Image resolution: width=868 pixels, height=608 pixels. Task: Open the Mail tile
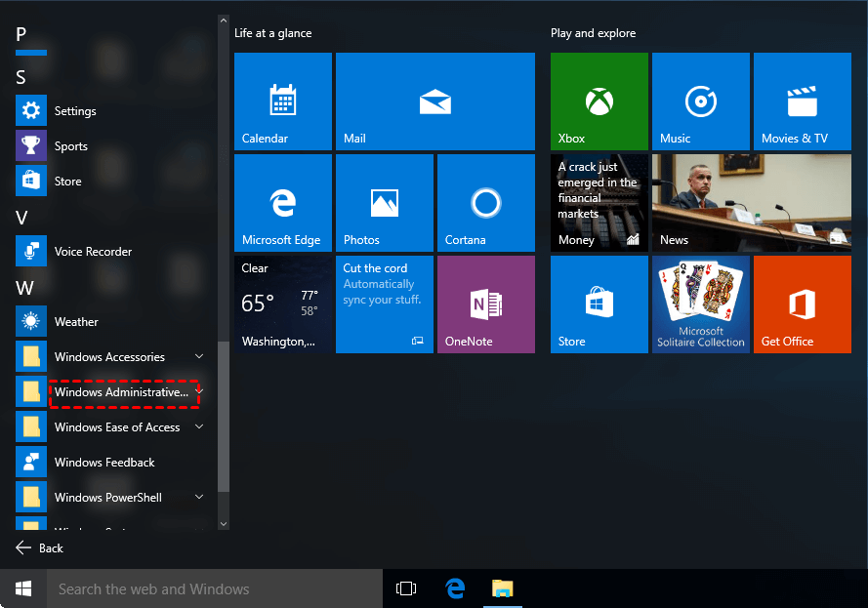click(x=435, y=101)
